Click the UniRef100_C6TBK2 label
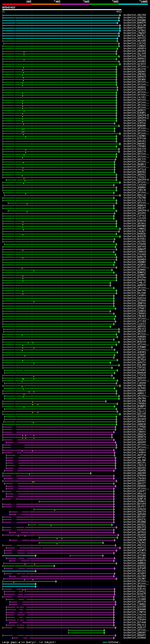 (x=135, y=30)
